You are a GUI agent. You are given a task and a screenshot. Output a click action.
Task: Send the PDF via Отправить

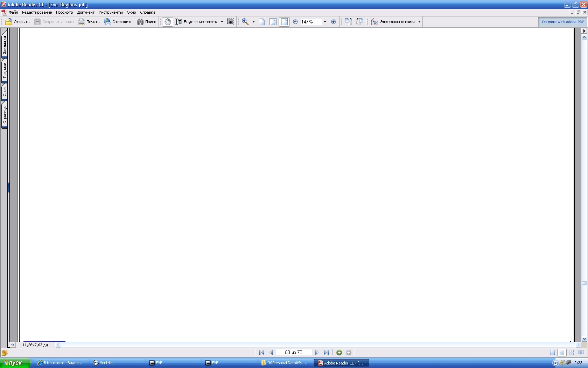point(118,22)
